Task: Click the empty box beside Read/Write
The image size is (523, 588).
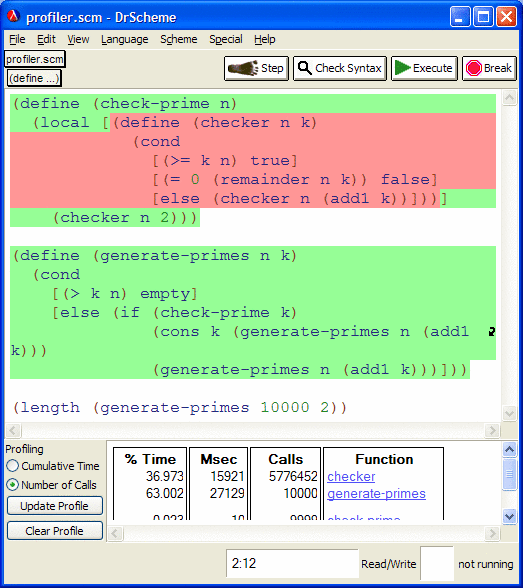Action: click(437, 563)
